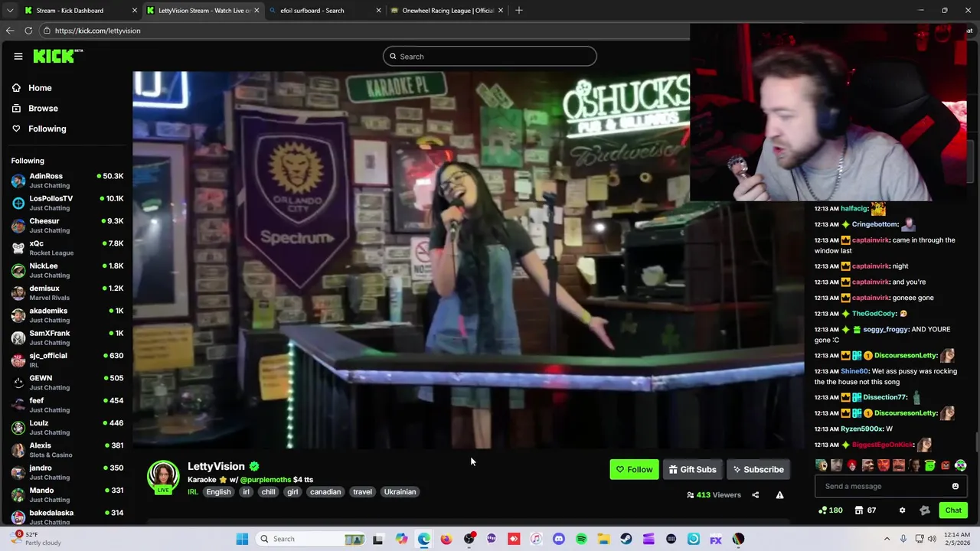
Task: Open the IRL category link
Action: click(x=193, y=492)
